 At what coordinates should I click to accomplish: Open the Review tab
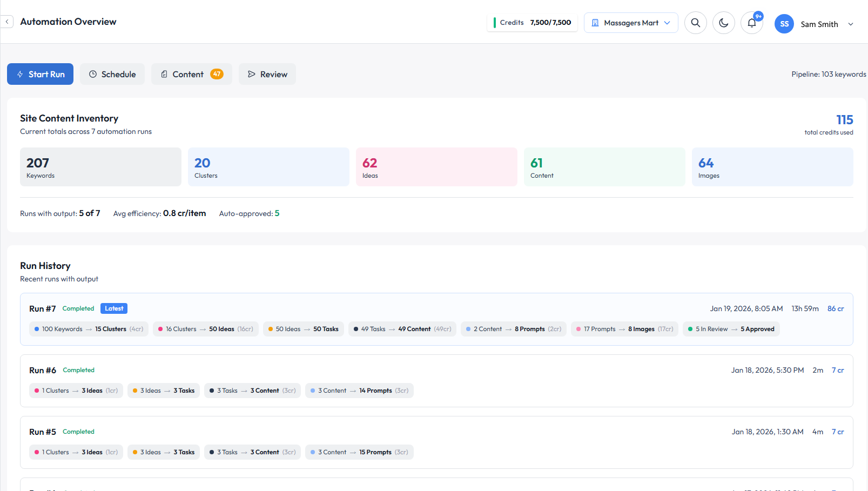point(267,74)
